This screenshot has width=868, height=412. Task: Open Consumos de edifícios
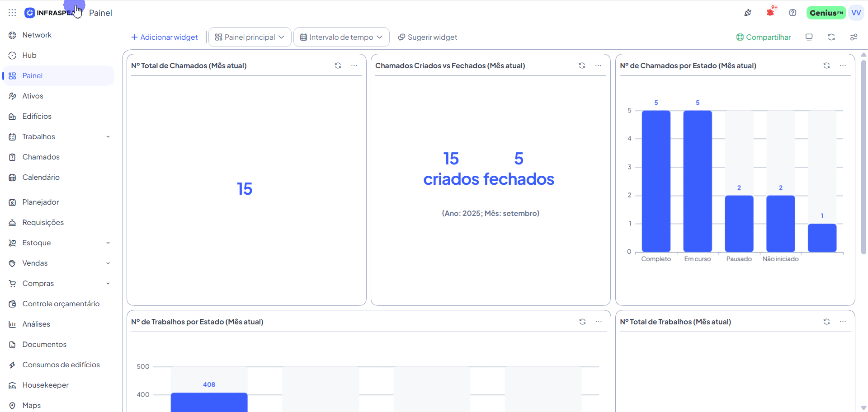[x=58, y=365]
